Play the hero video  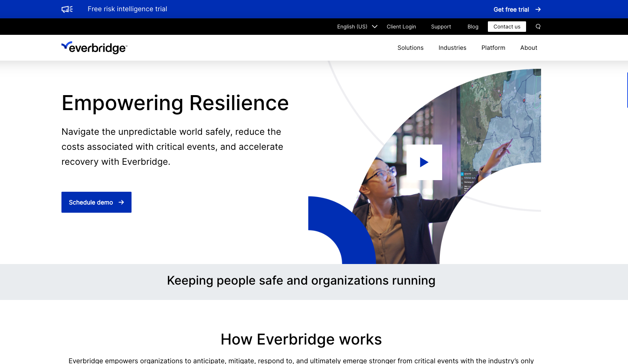pyautogui.click(x=424, y=162)
